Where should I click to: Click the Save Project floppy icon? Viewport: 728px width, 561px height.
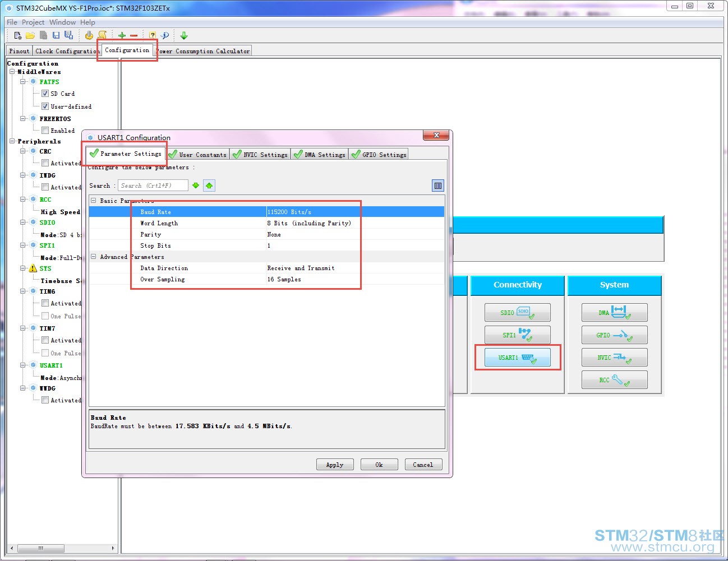tap(56, 35)
